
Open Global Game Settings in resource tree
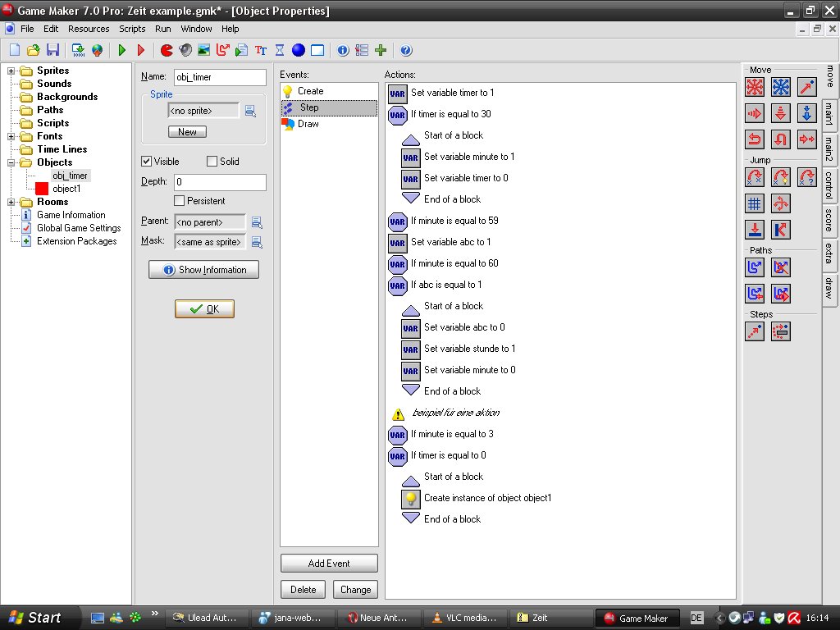click(79, 228)
